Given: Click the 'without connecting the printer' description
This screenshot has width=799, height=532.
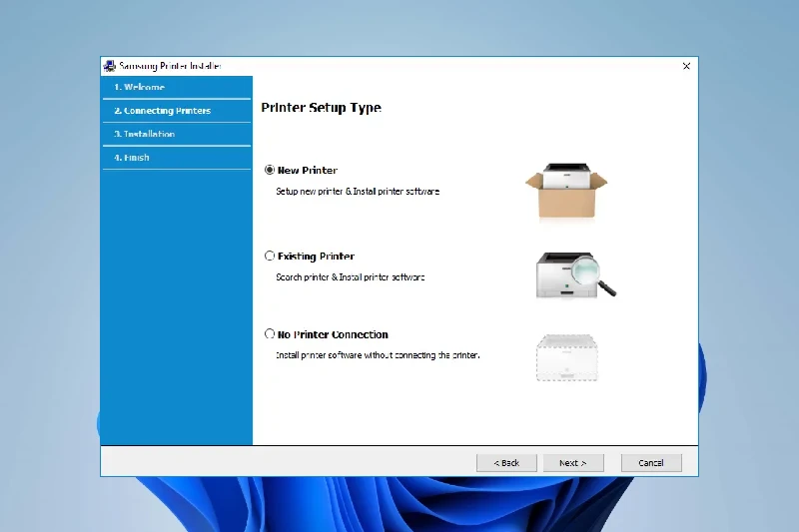Looking at the screenshot, I should [x=378, y=355].
